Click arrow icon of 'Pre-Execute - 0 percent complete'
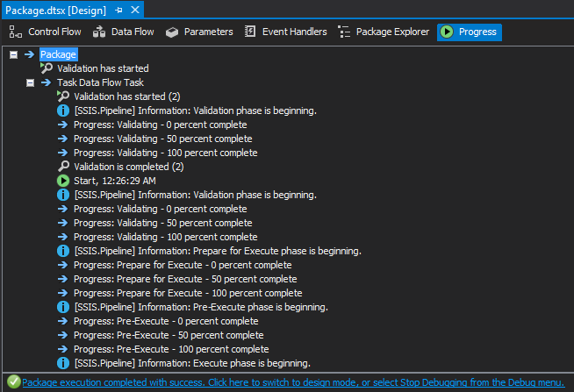Viewport: 574px width, 392px height. (x=63, y=321)
